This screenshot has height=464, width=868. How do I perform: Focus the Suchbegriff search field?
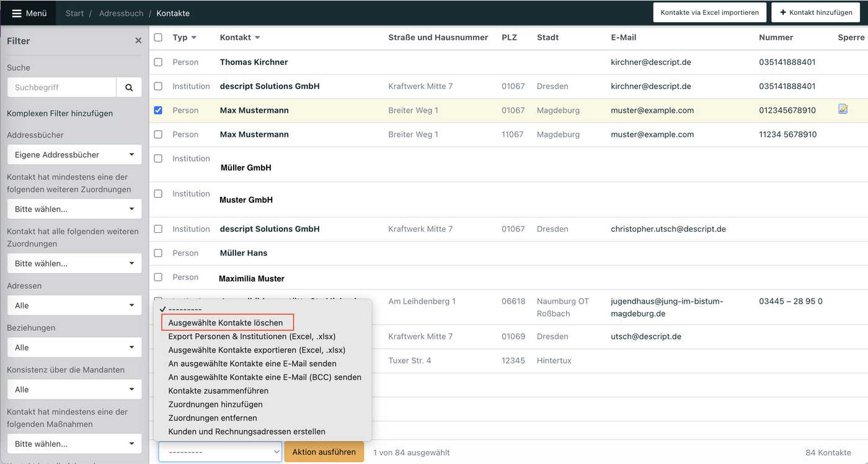(x=61, y=87)
